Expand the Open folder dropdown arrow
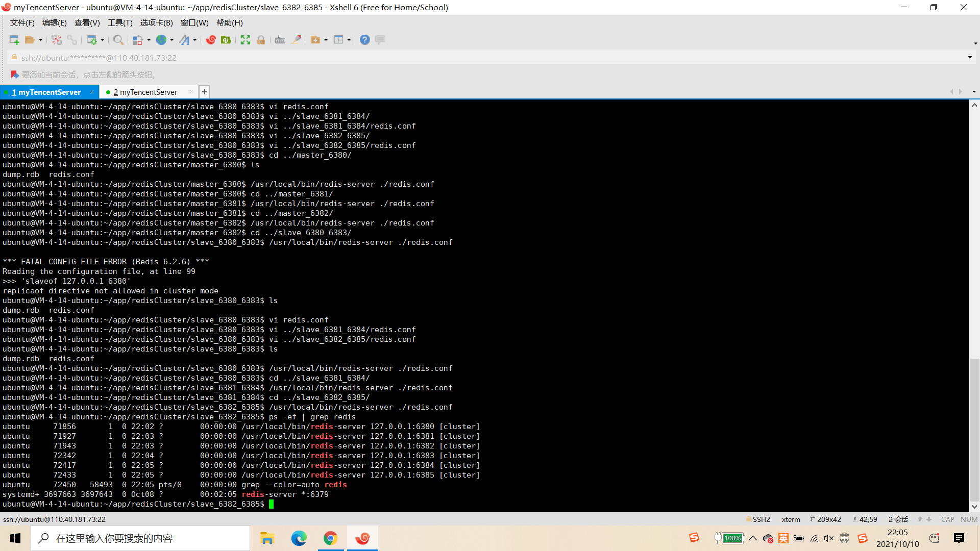This screenshot has width=980, height=551. 41,40
